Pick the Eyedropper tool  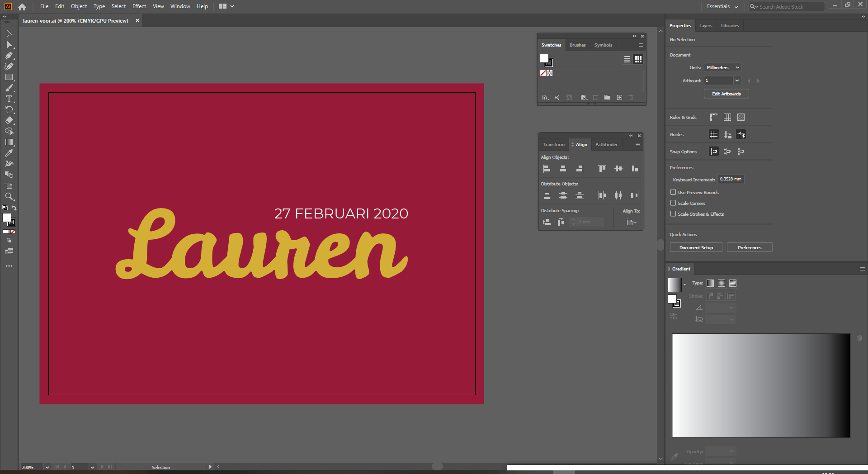[9, 153]
